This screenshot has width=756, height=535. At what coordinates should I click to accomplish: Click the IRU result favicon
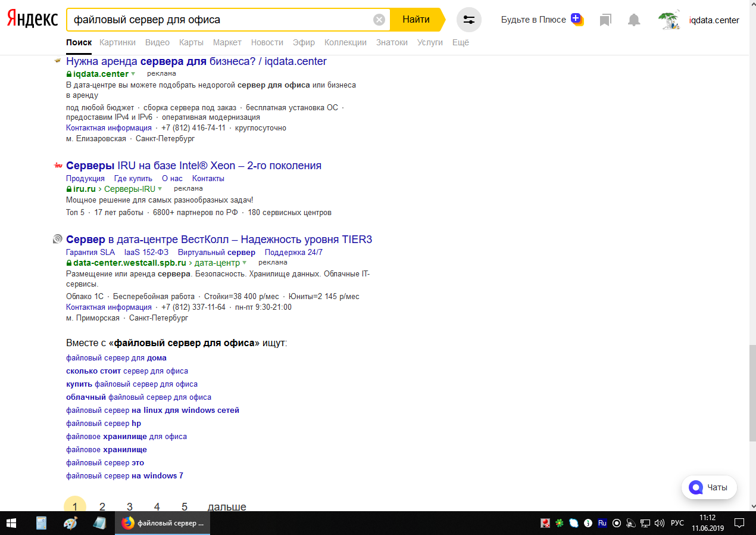click(x=58, y=166)
